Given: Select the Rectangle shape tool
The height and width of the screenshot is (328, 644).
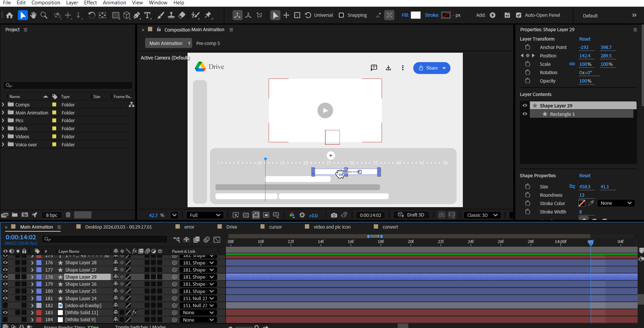Looking at the screenshot, I should [x=116, y=15].
